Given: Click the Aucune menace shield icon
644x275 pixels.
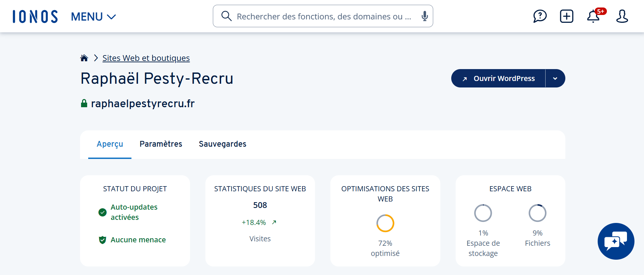Looking at the screenshot, I should [103, 240].
